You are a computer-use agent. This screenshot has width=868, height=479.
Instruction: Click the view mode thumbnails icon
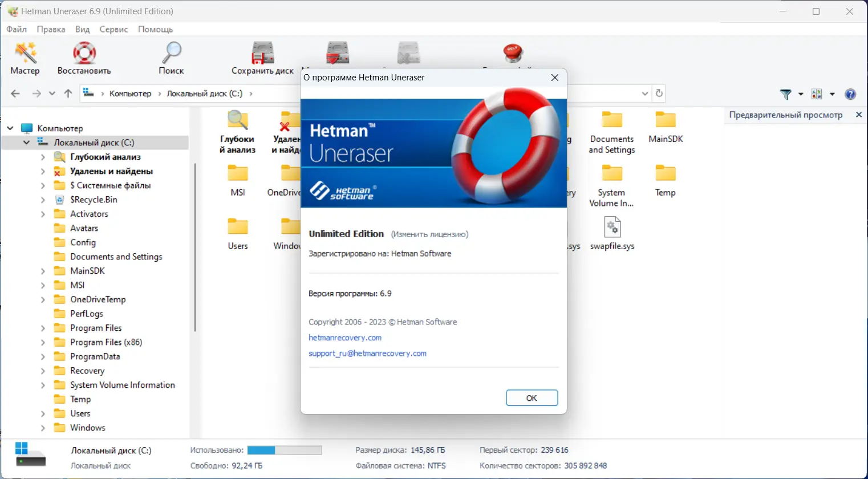click(817, 94)
